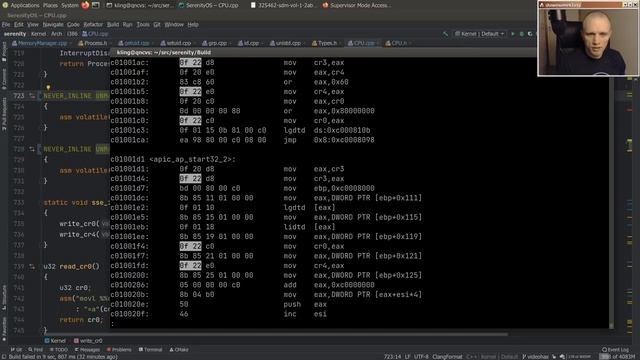
Task: Open the Navigate menu
Action: click(53, 24)
